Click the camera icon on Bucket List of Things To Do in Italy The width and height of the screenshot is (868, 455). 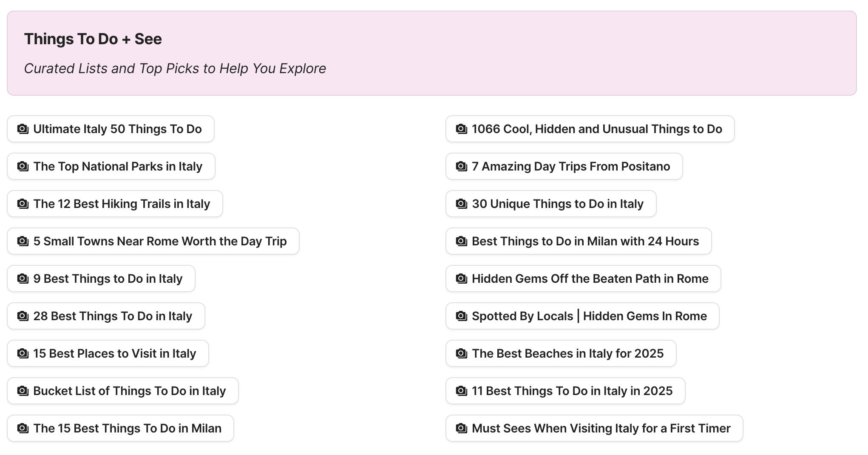tap(23, 391)
